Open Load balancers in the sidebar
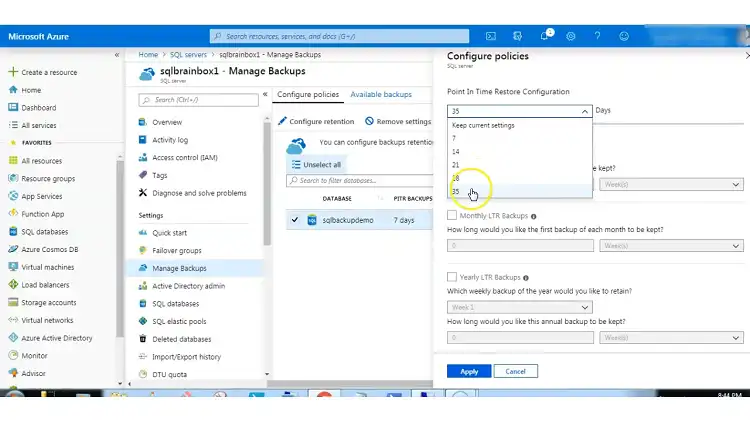The width and height of the screenshot is (750, 421). 45,285
